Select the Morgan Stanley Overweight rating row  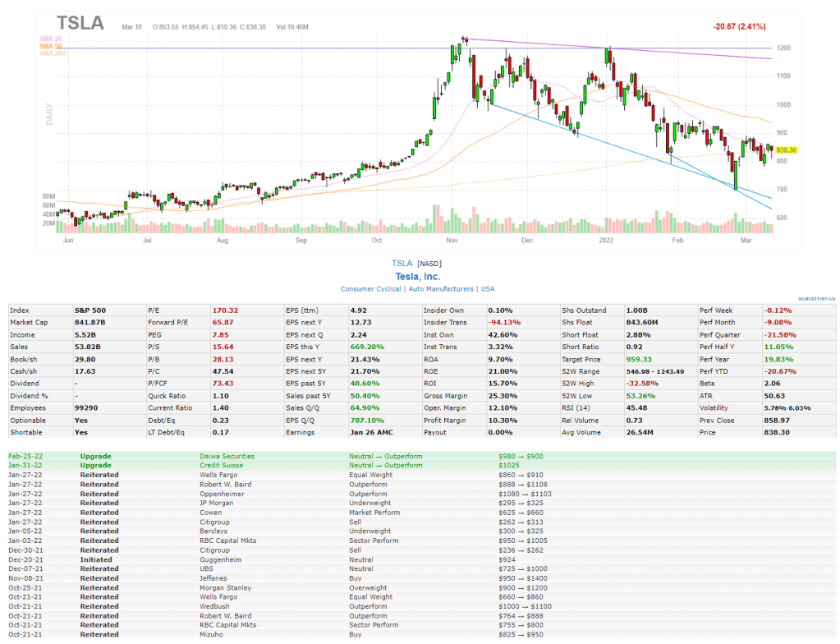[x=227, y=588]
